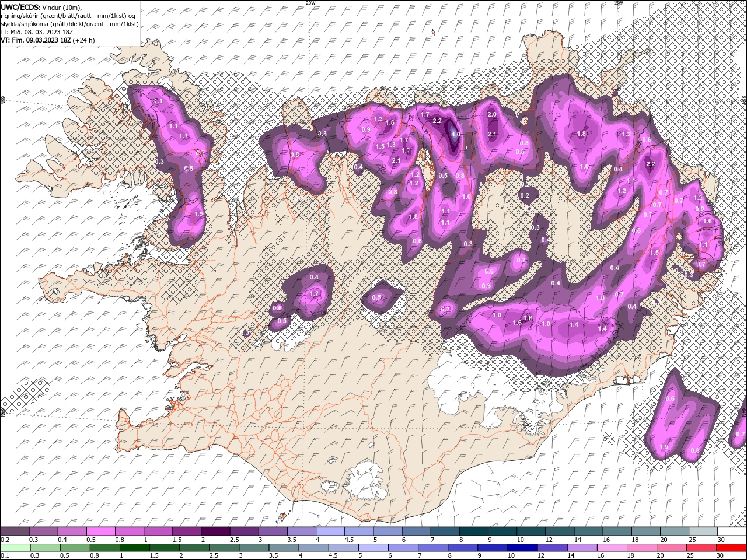The image size is (747, 560).
Task: Select the pale green 0.1–0.3 rain legend swatch
Action: coord(15,548)
